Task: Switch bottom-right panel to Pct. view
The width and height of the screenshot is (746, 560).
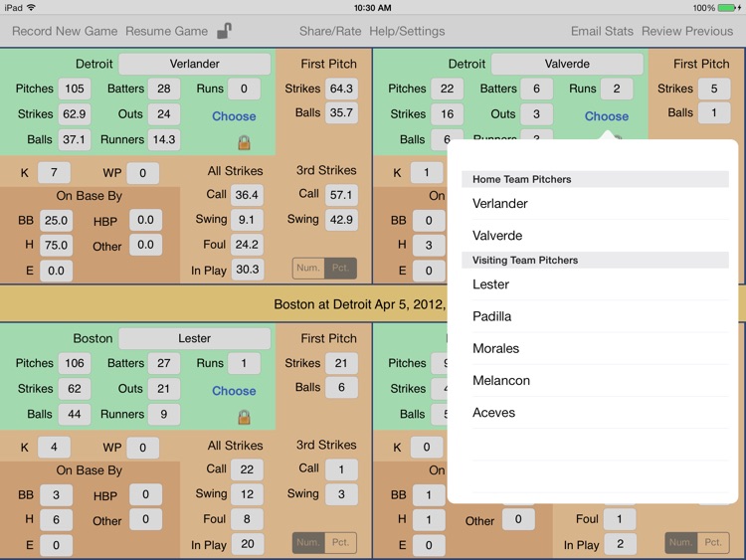Action: 713,542
